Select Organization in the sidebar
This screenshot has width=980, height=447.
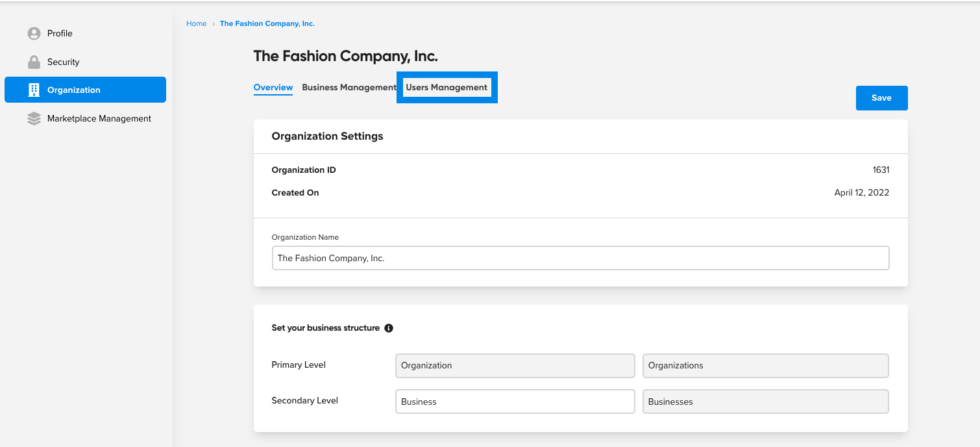point(85,90)
